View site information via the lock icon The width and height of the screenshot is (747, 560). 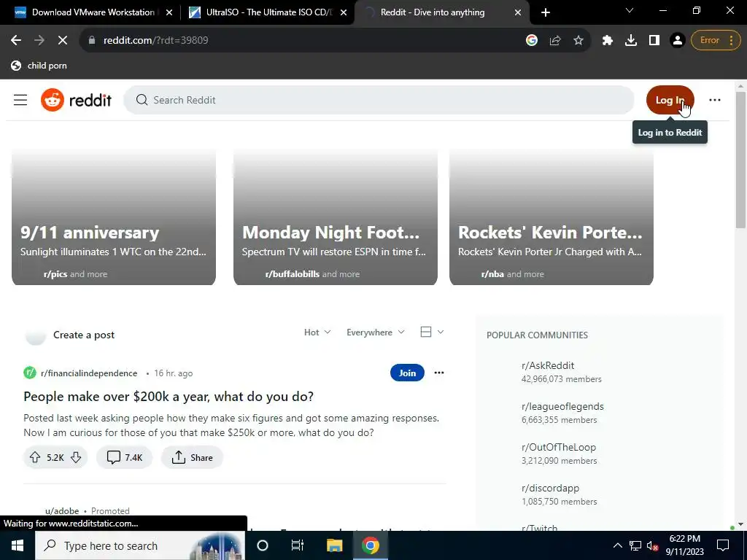coord(92,41)
